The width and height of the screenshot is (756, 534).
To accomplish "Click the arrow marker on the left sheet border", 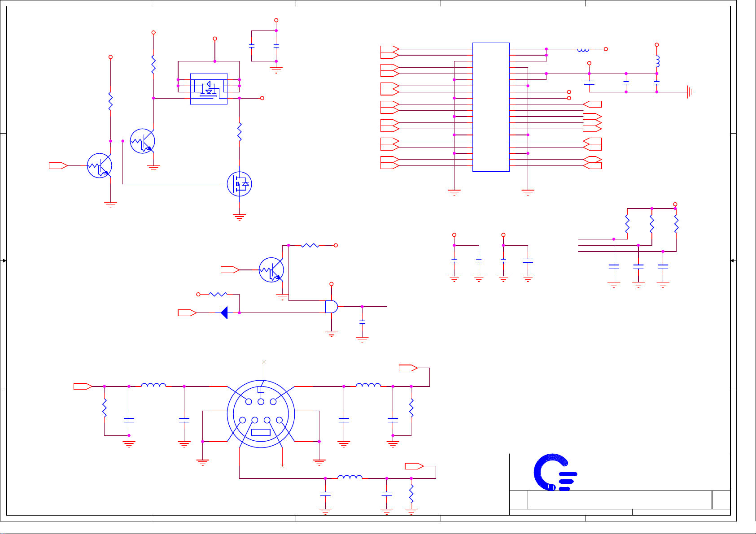I will pos(4,260).
